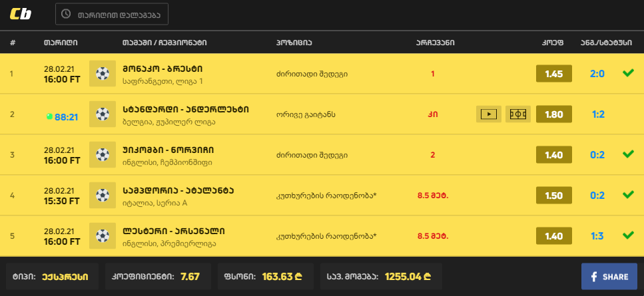
Task: Click green live indicator dot near 88:21
Action: [50, 117]
